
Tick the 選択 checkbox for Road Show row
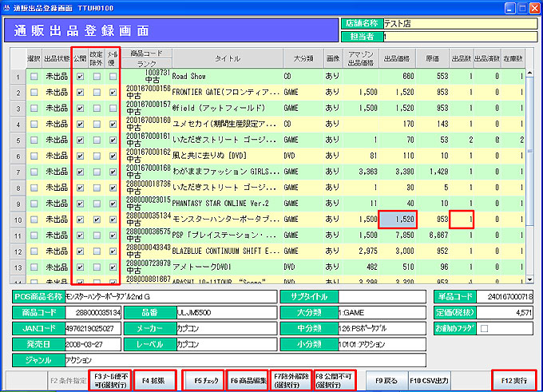click(x=34, y=77)
